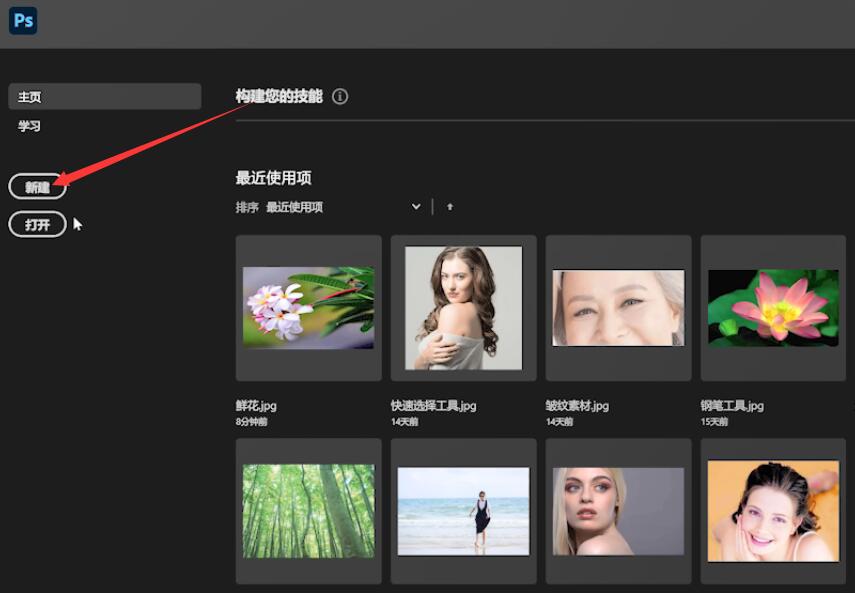
Task: Switch to the 学习 sidebar tab
Action: tap(29, 126)
